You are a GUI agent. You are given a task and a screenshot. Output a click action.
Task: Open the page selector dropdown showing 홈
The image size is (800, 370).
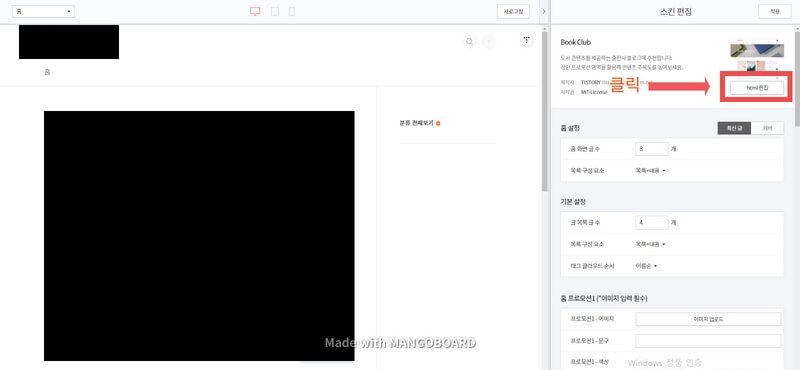click(x=43, y=11)
